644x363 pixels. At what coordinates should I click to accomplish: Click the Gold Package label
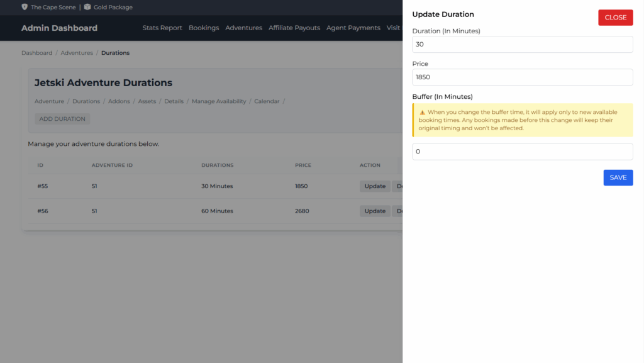[x=113, y=7]
